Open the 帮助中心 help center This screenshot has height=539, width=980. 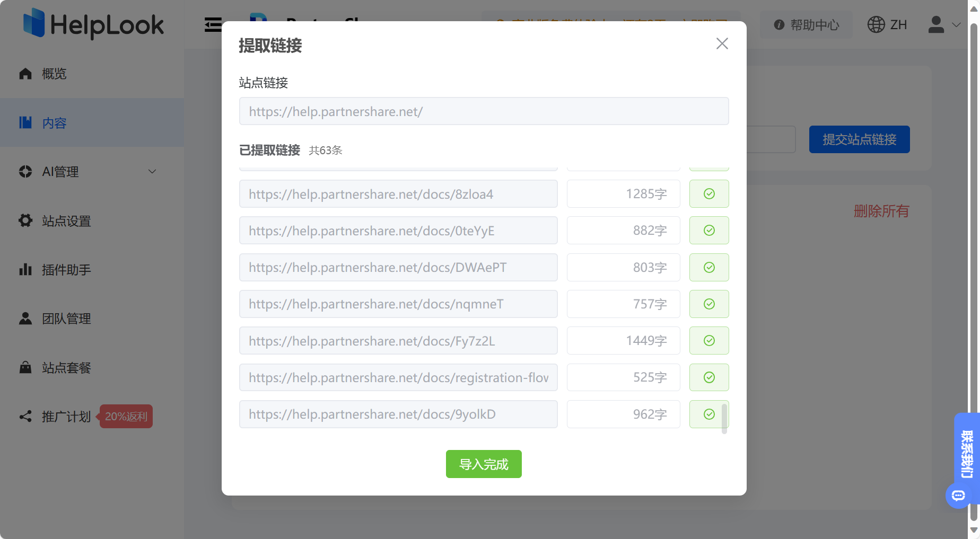coord(806,24)
